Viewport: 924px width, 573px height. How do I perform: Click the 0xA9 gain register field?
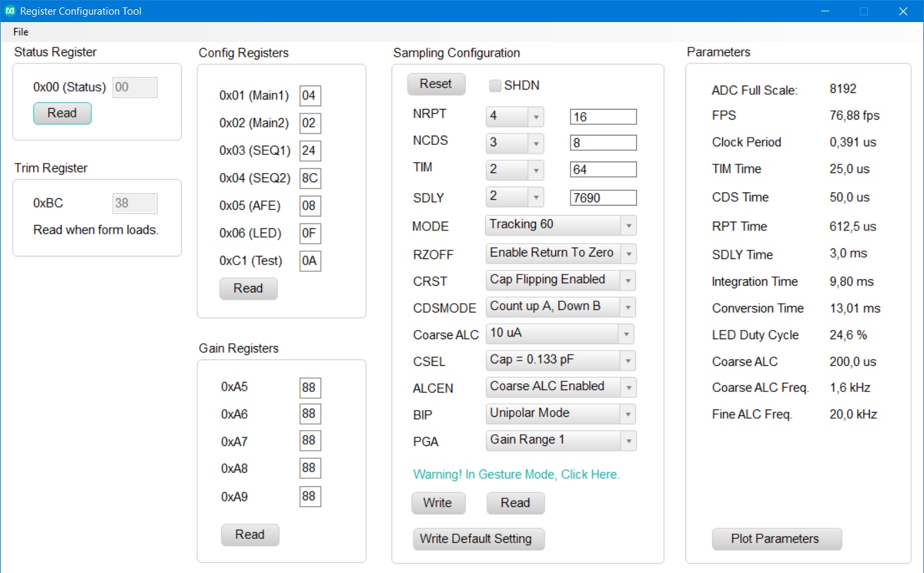point(310,497)
